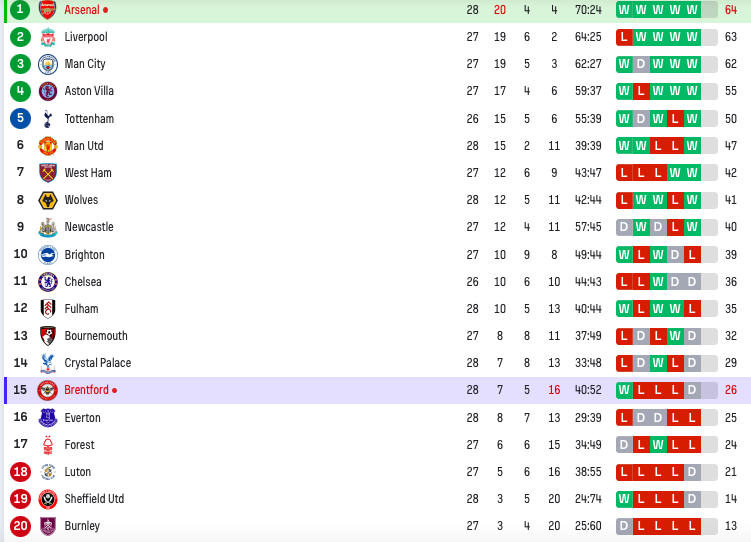Click the Wolves club badge
This screenshot has width=751, height=542.
pos(47,200)
